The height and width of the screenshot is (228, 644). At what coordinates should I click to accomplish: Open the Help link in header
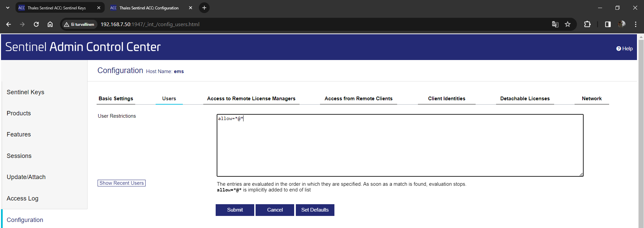[624, 49]
